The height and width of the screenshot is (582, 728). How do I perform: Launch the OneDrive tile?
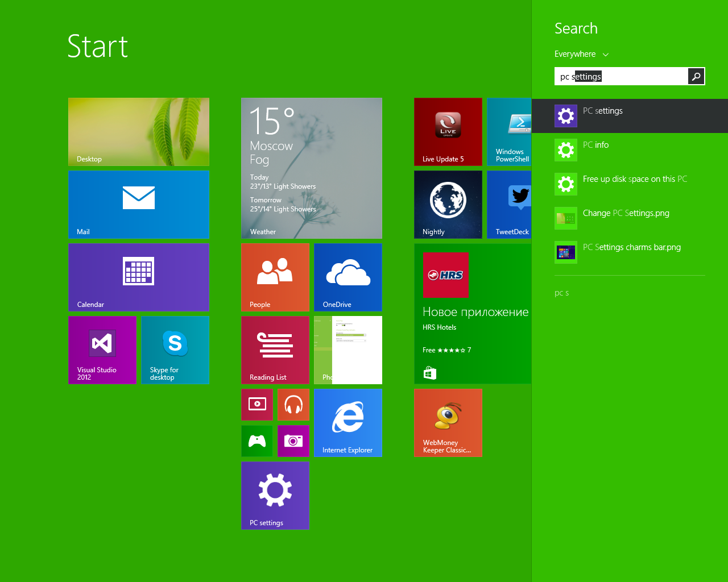pos(348,277)
